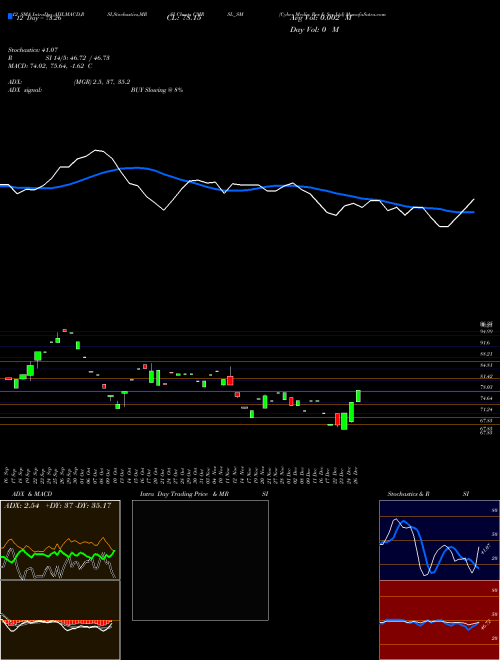Click the 88.21 price axis label
The width and height of the screenshot is (500, 660).
pyautogui.click(x=486, y=354)
